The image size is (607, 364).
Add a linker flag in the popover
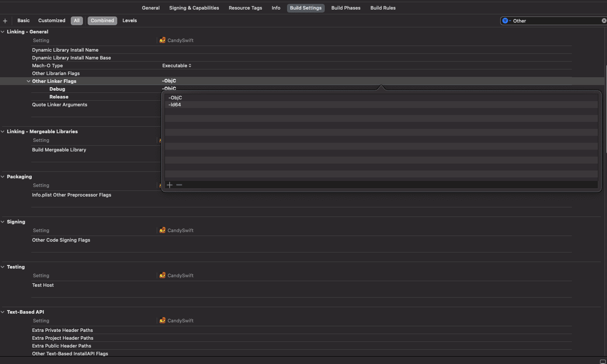pyautogui.click(x=169, y=185)
